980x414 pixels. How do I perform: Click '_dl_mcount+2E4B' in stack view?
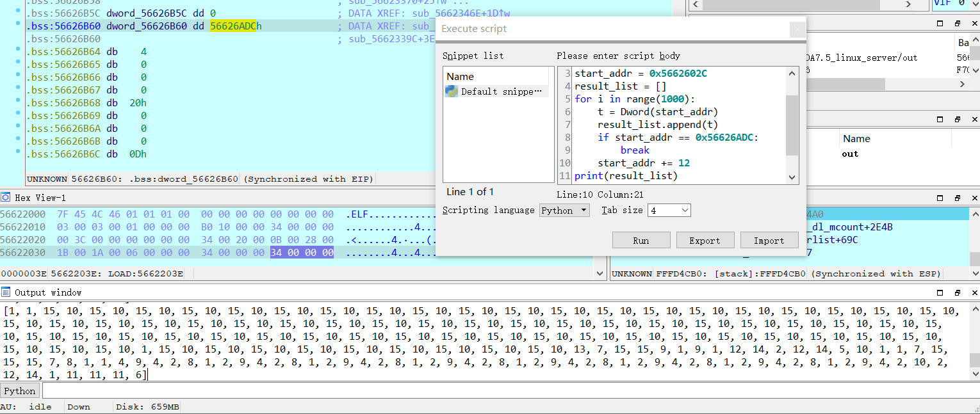click(x=851, y=227)
